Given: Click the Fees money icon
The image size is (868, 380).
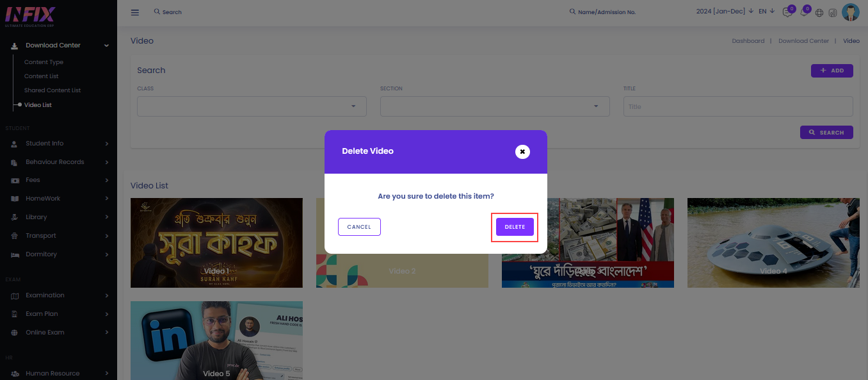Looking at the screenshot, I should click(x=15, y=180).
